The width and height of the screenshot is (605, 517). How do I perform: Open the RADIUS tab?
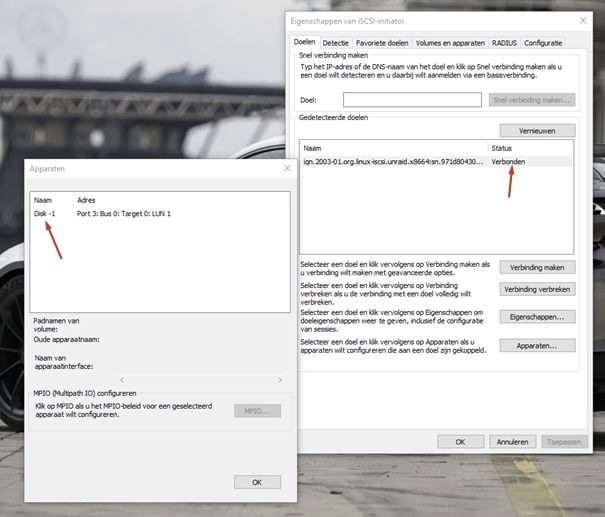point(504,43)
